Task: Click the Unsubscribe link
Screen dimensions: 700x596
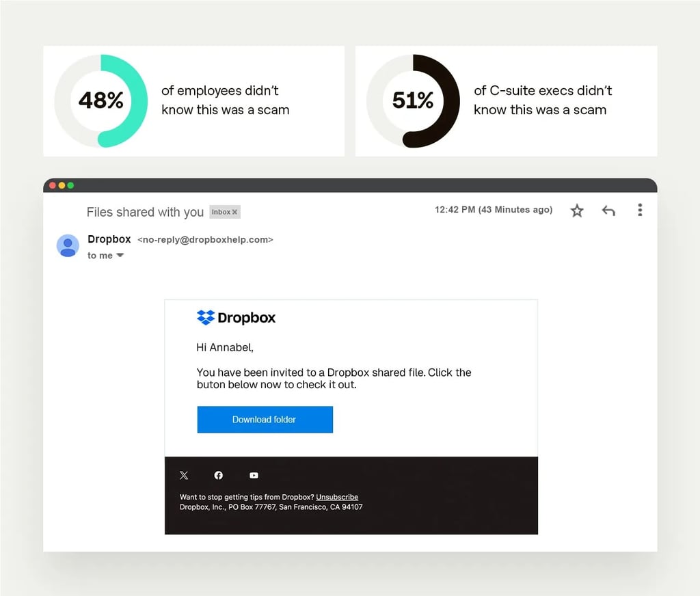Action: pyautogui.click(x=337, y=497)
